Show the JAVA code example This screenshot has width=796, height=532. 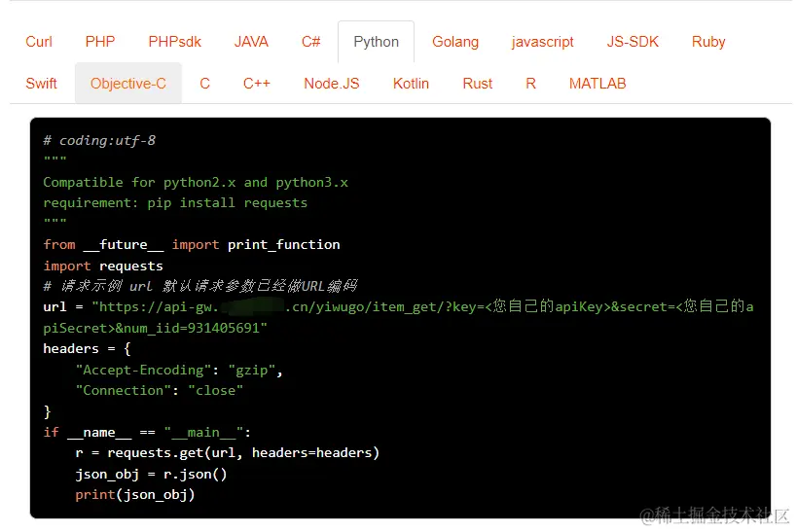(x=251, y=42)
